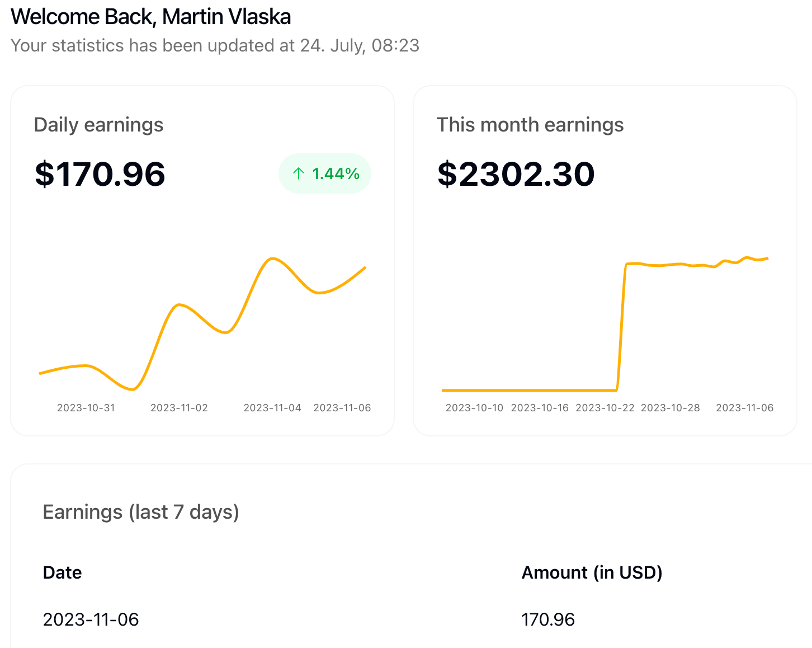Select the 170.96 amount table cell
The image size is (812, 648).
pyautogui.click(x=548, y=619)
